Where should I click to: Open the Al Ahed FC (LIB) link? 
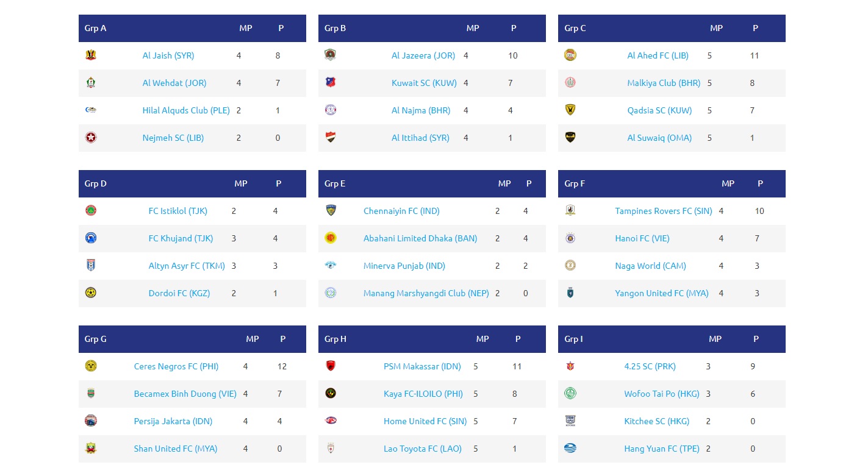[658, 55]
